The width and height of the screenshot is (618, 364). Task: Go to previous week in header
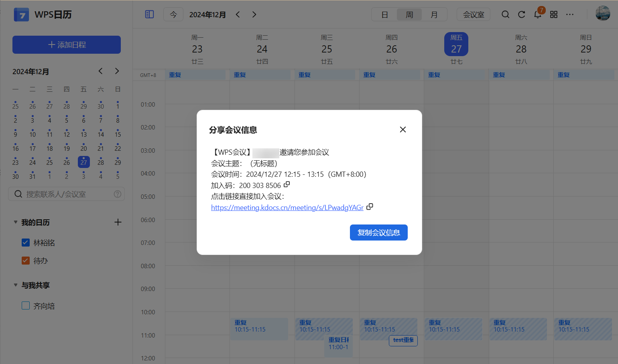tap(238, 14)
